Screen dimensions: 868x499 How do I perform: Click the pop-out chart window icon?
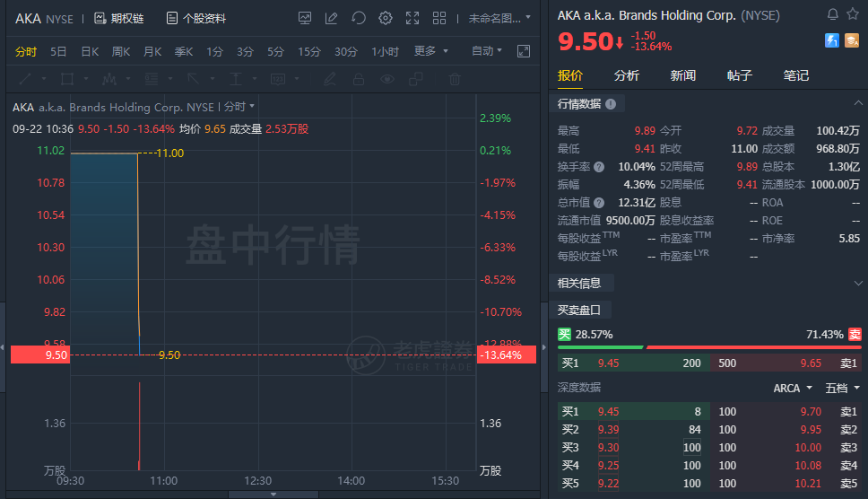523,51
